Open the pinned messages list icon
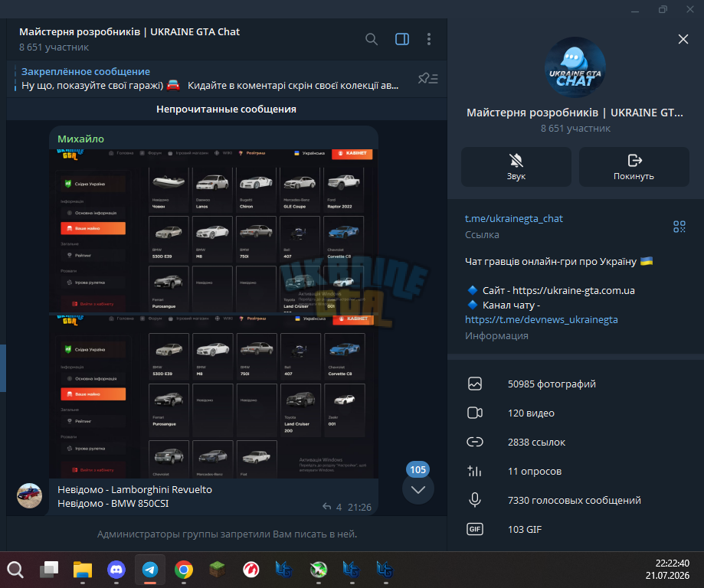The image size is (704, 588). (x=428, y=79)
